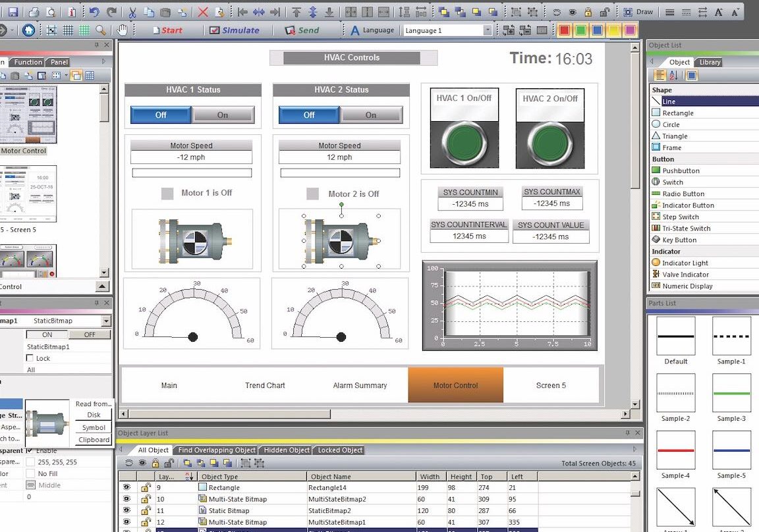Click the magnifier zoom icon
Viewport: 759px width, 532px height.
click(x=101, y=30)
